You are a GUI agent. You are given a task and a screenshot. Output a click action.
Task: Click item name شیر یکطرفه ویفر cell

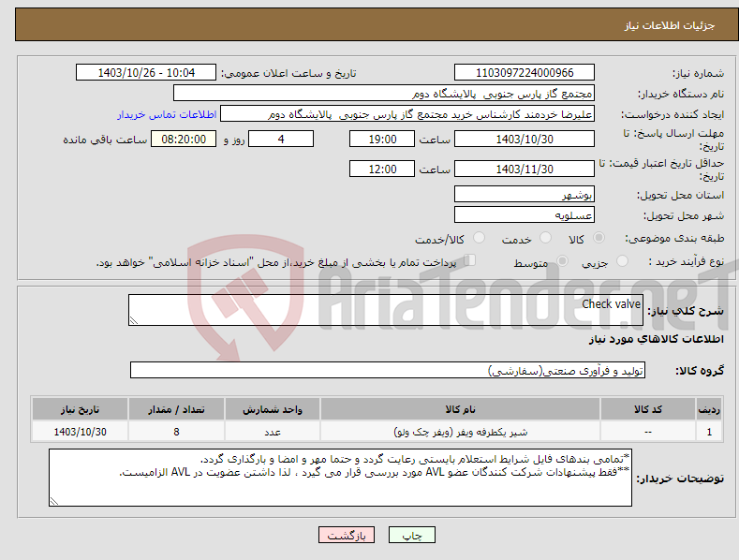(460, 432)
